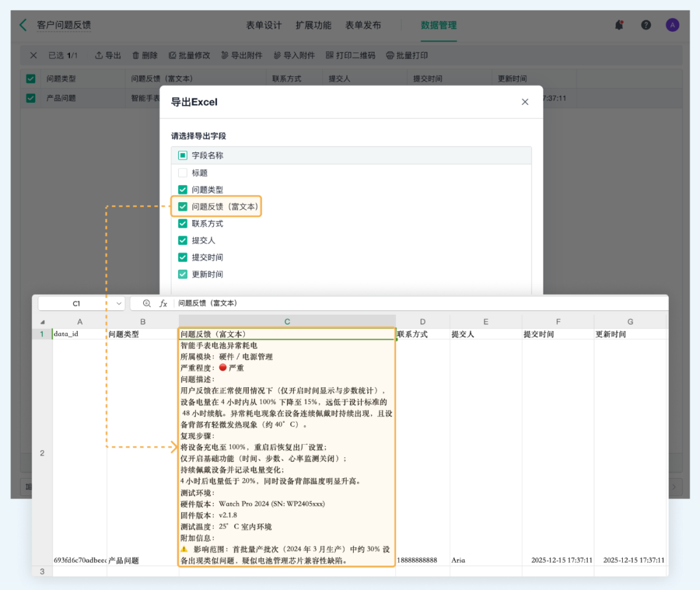Click the zoom magnifier icon in formula bar
The height and width of the screenshot is (590, 700).
pos(146,303)
